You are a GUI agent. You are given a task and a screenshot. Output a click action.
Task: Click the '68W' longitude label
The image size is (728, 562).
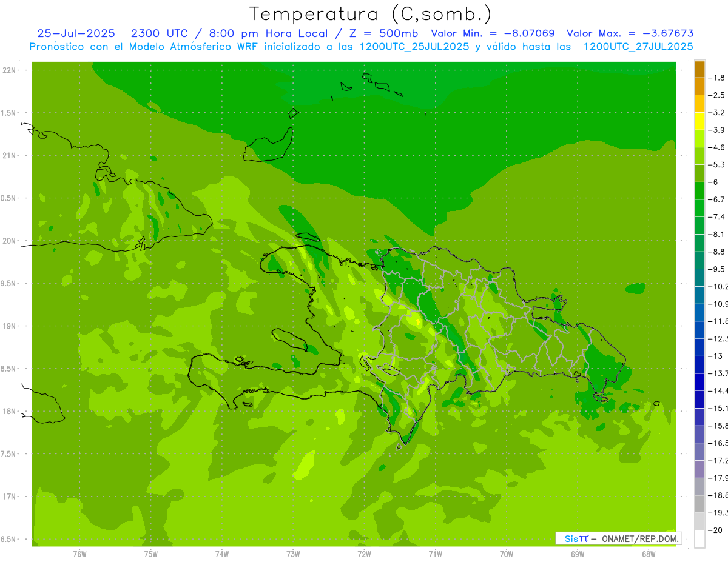point(649,554)
